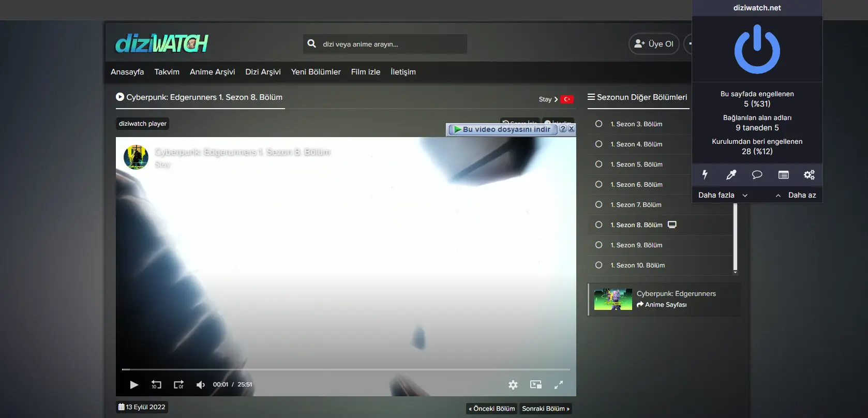
Task: Toggle the uBlock Origin power button
Action: pyautogui.click(x=757, y=49)
